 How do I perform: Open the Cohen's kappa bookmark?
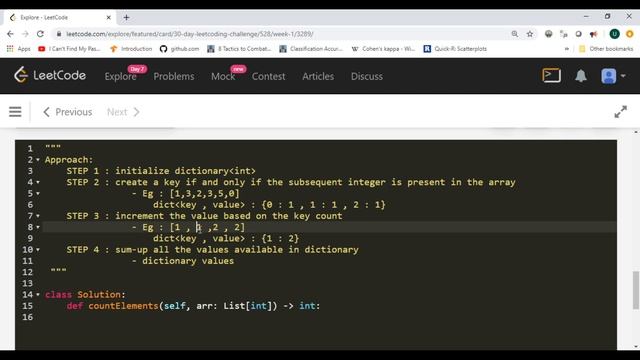point(383,49)
